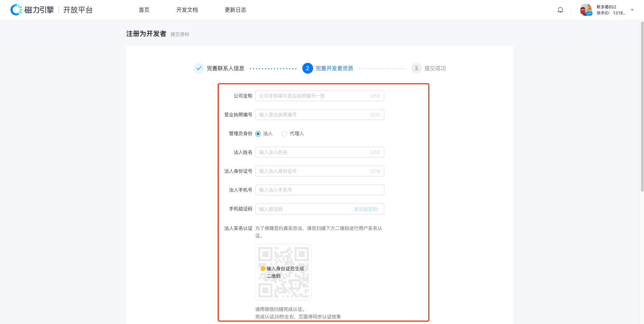
Task: Click the QR code placeholder image
Action: coord(284,272)
